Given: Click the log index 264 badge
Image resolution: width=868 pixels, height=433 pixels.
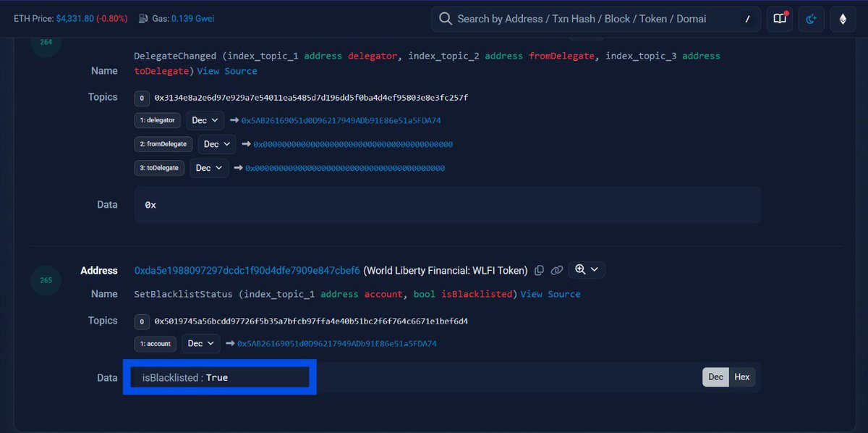Looking at the screenshot, I should (x=46, y=42).
